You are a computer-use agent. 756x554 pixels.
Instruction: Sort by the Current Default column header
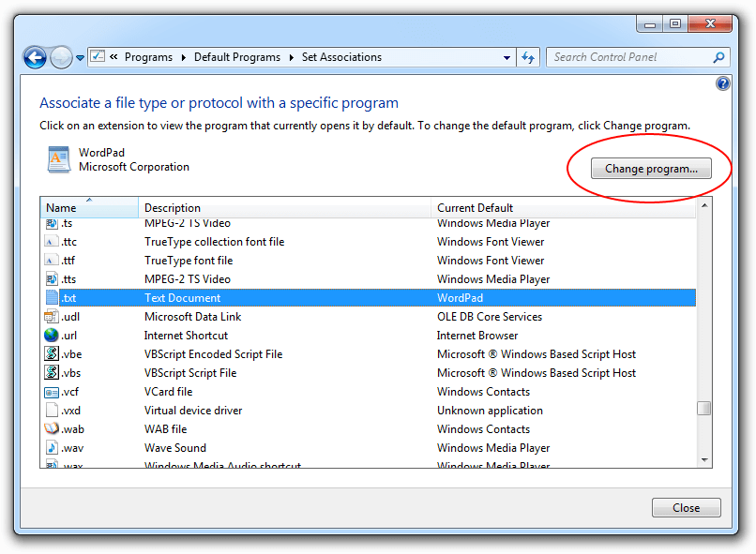pos(563,207)
